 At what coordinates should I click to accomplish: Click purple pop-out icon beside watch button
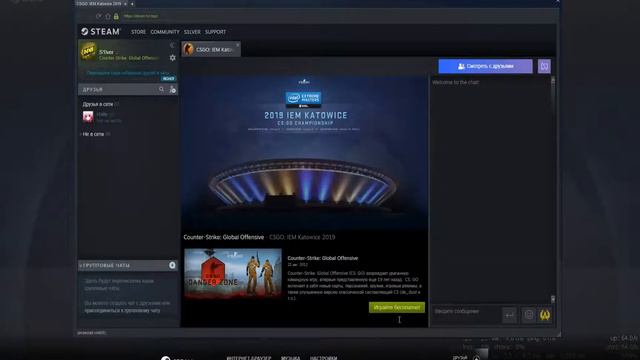pyautogui.click(x=544, y=66)
